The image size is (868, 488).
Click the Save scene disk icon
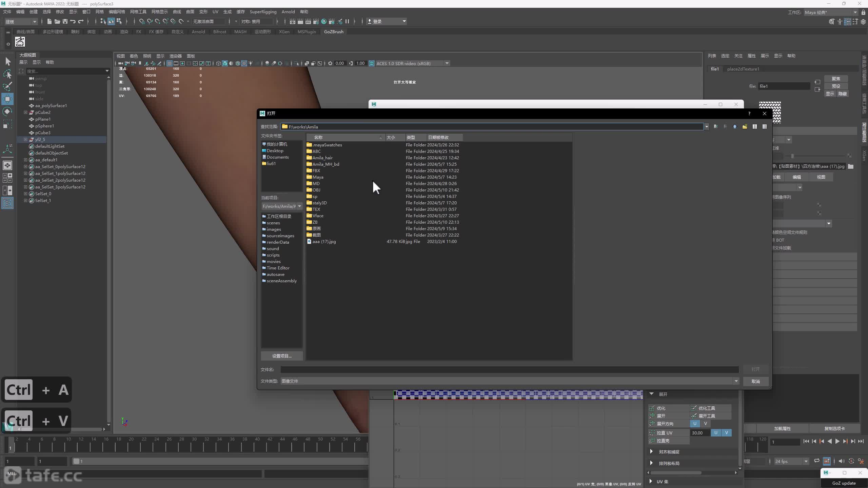point(65,21)
